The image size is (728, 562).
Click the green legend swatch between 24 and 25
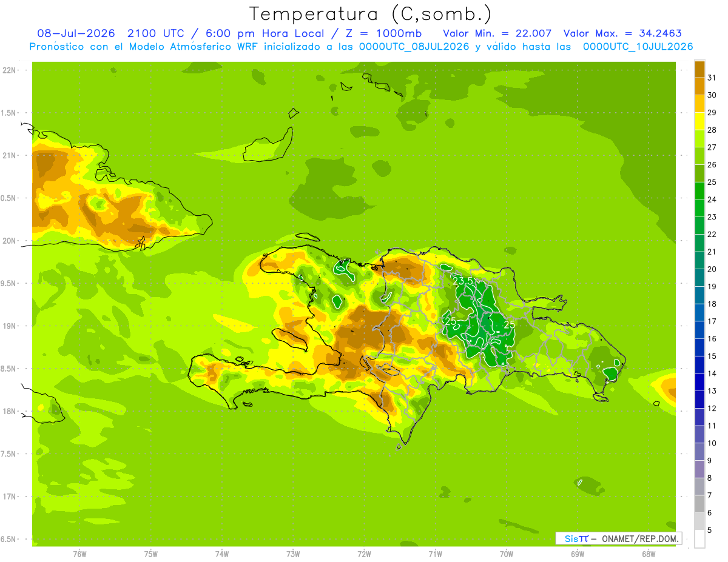pos(699,190)
